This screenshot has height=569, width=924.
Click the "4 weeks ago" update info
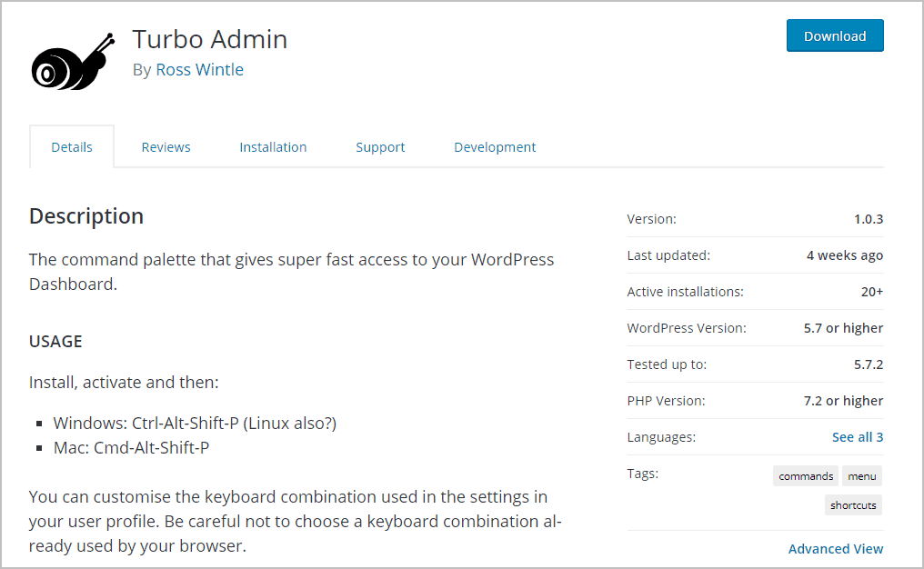point(844,255)
